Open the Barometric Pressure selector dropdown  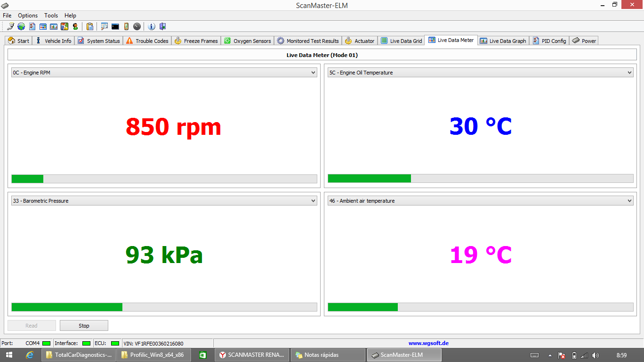coord(314,201)
